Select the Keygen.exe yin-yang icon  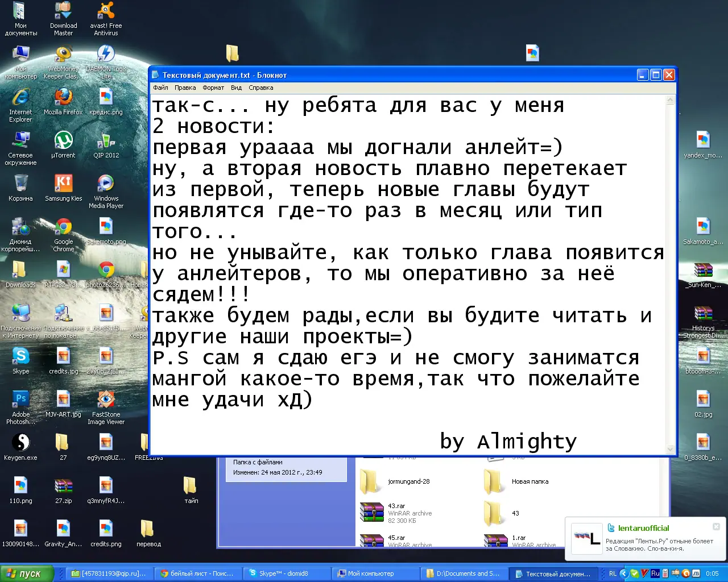20,443
